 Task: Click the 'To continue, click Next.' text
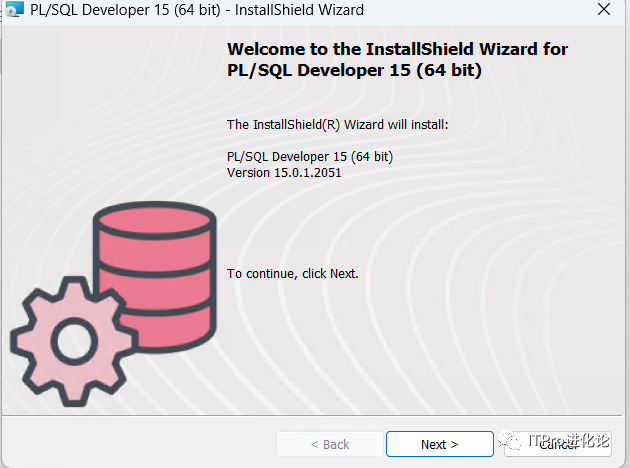tap(292, 274)
